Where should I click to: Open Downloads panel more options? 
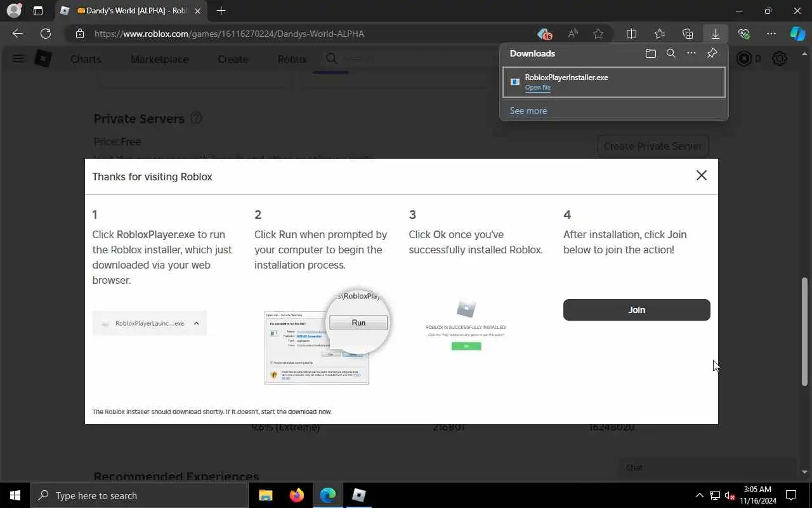coord(691,53)
